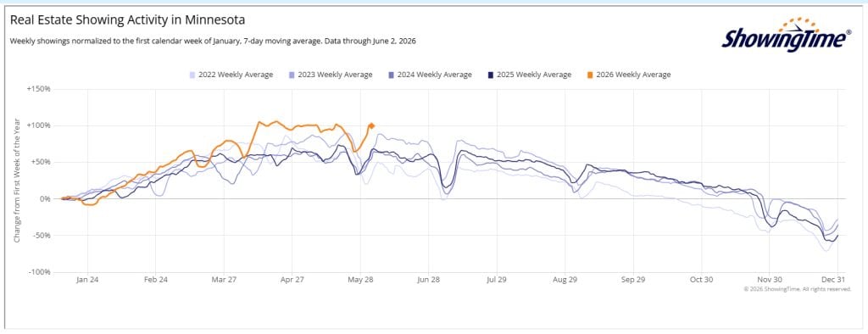This screenshot has width=868, height=334.
Task: Select the Jan 24 x-axis label
Action: [87, 280]
